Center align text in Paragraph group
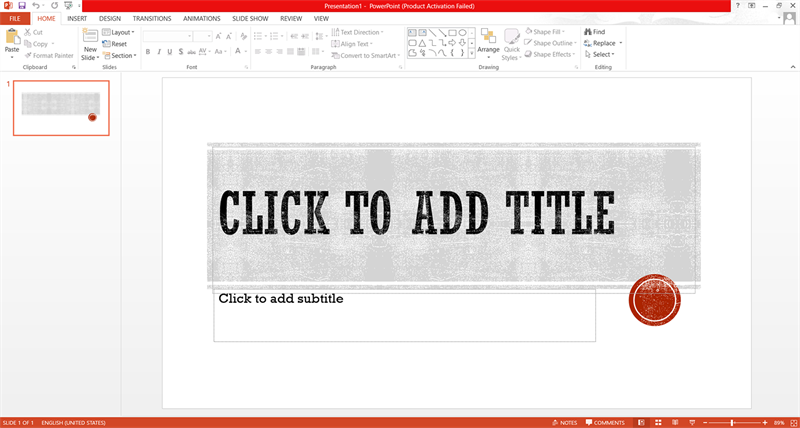The image size is (800, 428). point(268,52)
